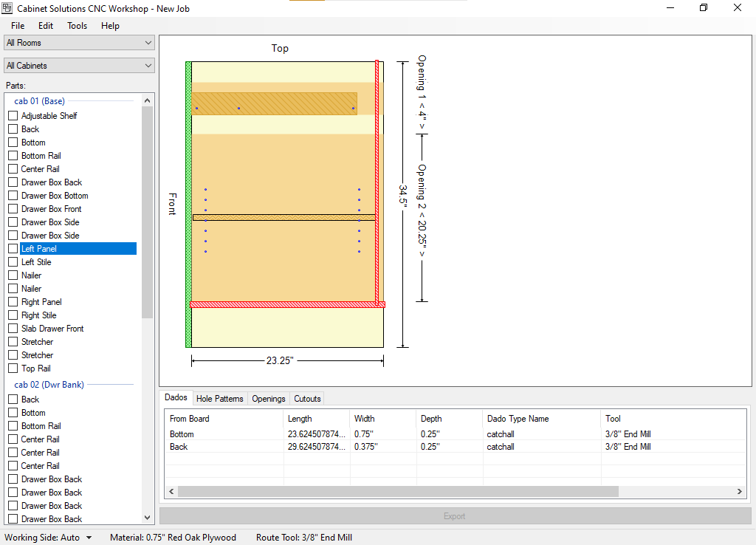
Task: Click the dado table scroll-right arrow
Action: [x=740, y=491]
